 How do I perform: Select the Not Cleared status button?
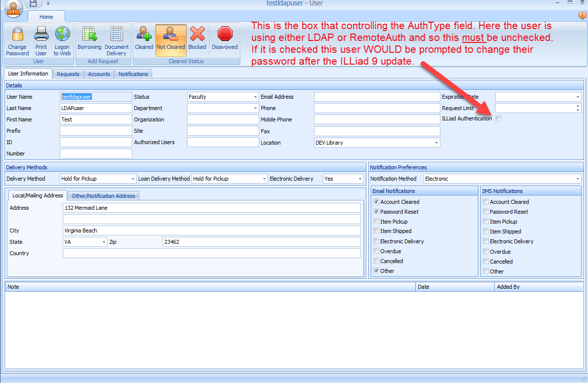click(171, 40)
